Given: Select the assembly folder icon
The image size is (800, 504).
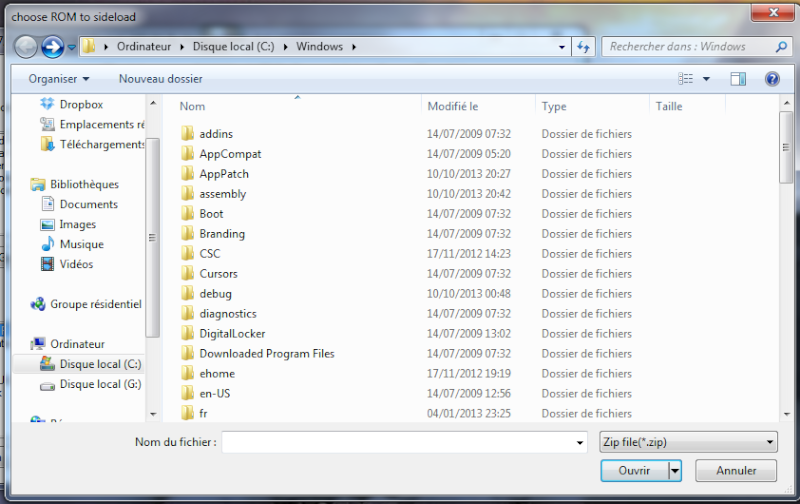Looking at the screenshot, I should [187, 193].
